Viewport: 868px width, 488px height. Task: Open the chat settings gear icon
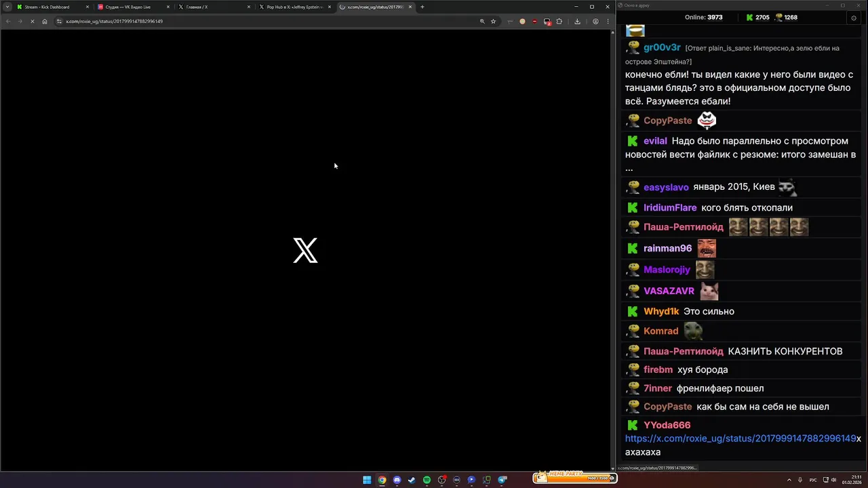[853, 18]
